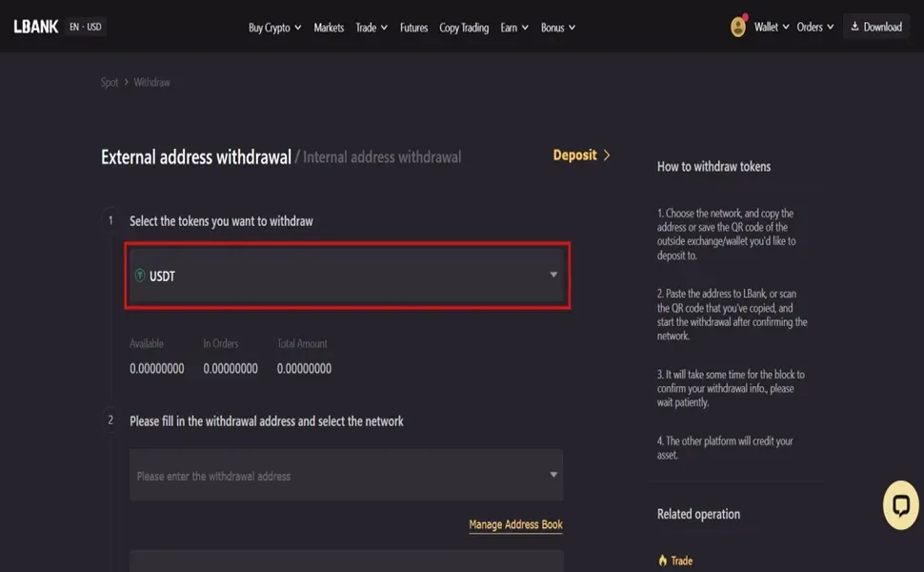The height and width of the screenshot is (572, 924).
Task: Go to Copy Trading
Action: [464, 28]
